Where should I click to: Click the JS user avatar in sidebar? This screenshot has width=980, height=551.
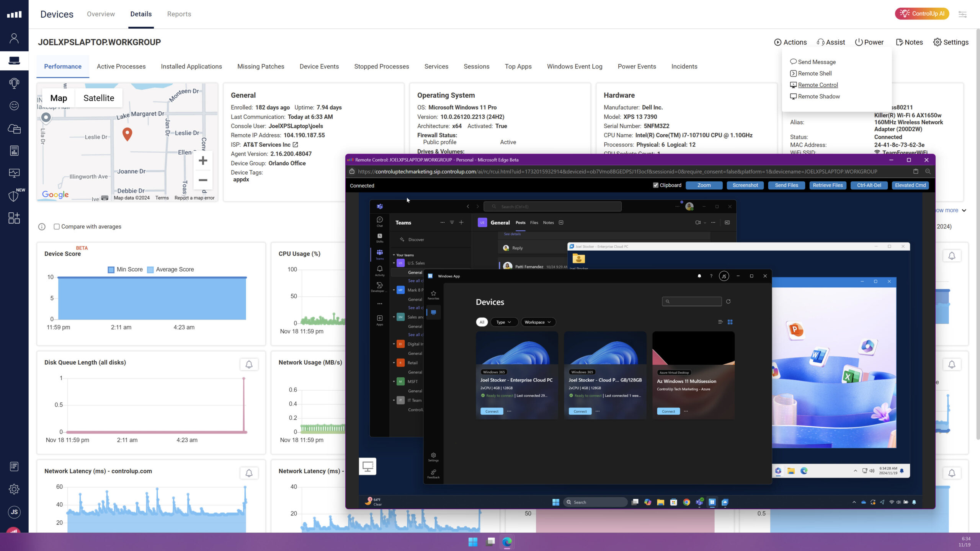(14, 512)
